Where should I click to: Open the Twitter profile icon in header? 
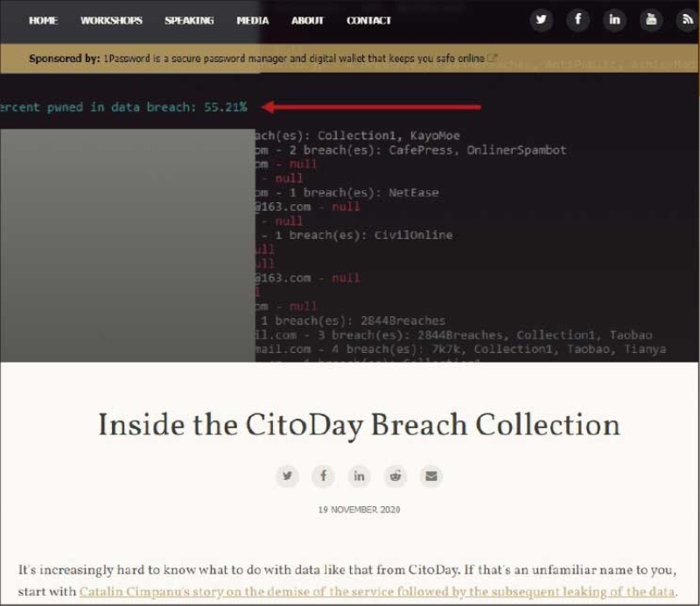point(542,20)
